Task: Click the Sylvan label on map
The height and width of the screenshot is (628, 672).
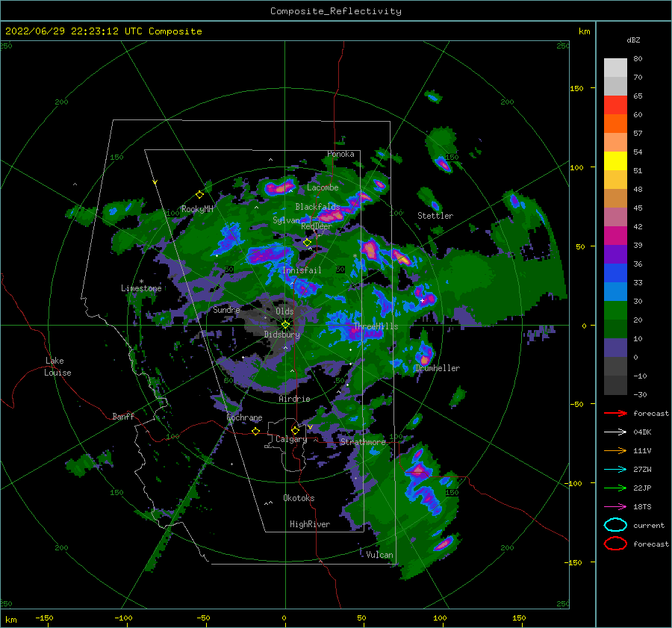Action: (286, 220)
